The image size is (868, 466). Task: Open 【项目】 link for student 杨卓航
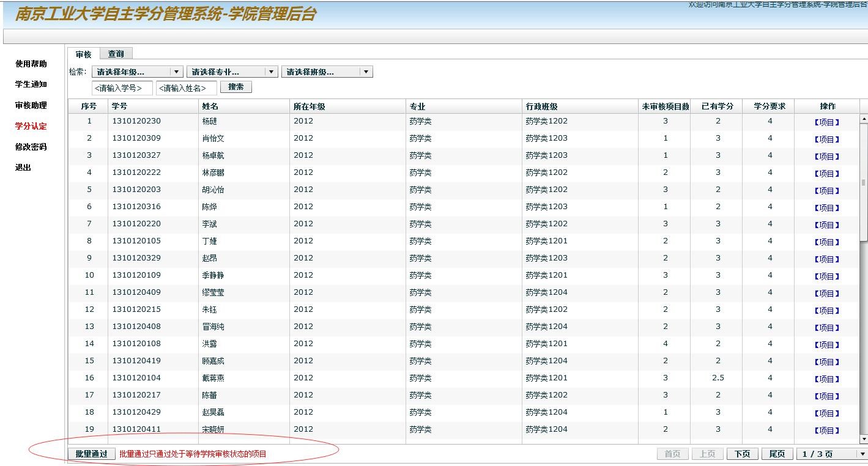pyautogui.click(x=826, y=156)
